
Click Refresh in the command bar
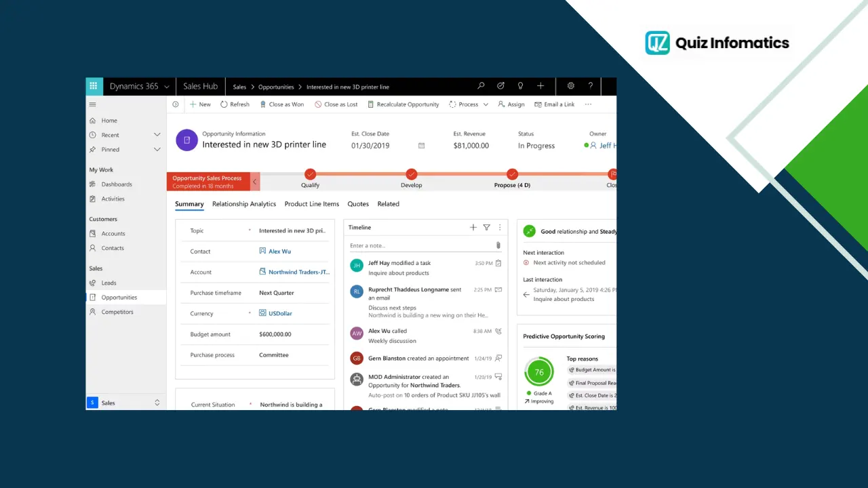235,104
